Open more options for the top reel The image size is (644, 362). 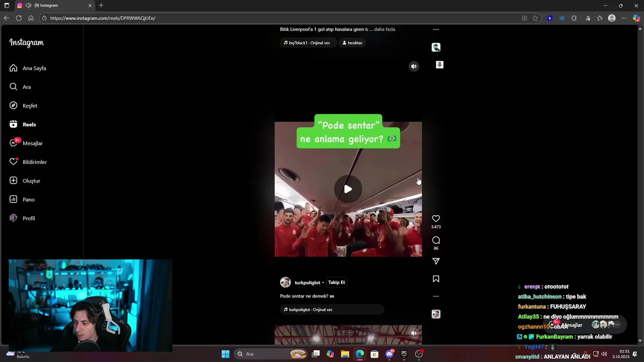pos(436,30)
